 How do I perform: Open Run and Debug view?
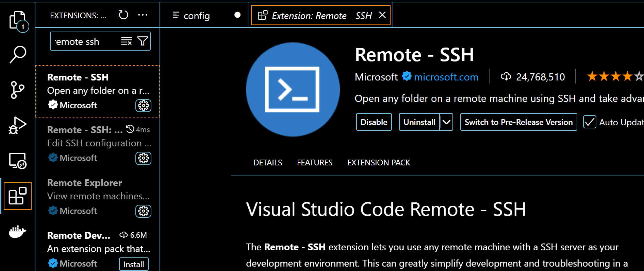point(18,125)
